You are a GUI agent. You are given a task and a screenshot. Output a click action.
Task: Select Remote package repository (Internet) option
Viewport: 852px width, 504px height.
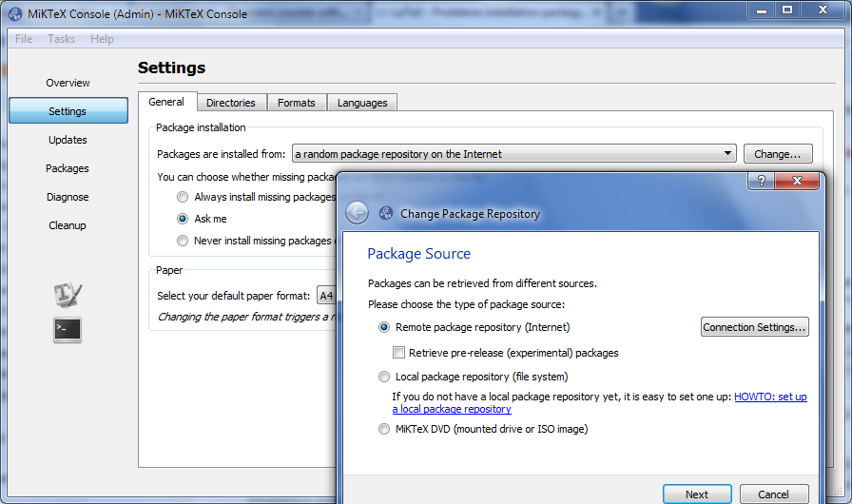(384, 327)
